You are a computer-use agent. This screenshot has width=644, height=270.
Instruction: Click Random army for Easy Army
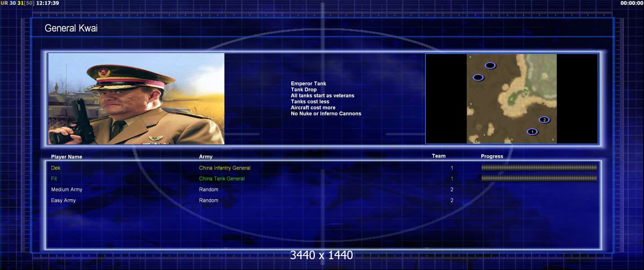point(209,200)
